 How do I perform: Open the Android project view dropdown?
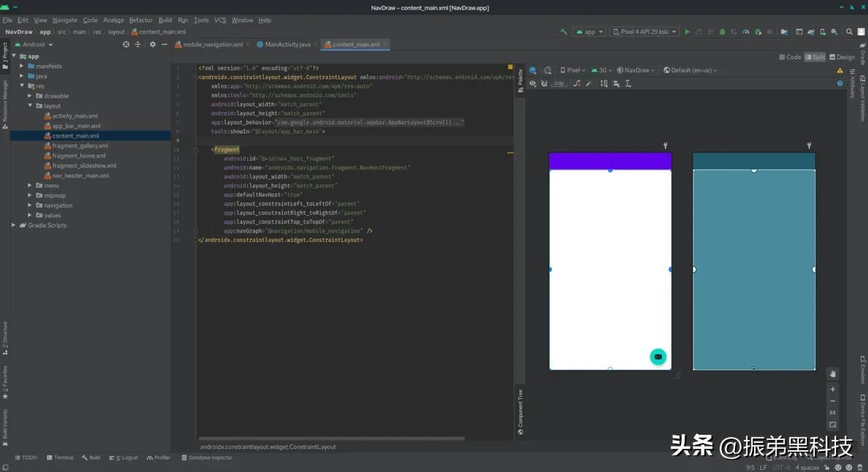[x=33, y=44]
